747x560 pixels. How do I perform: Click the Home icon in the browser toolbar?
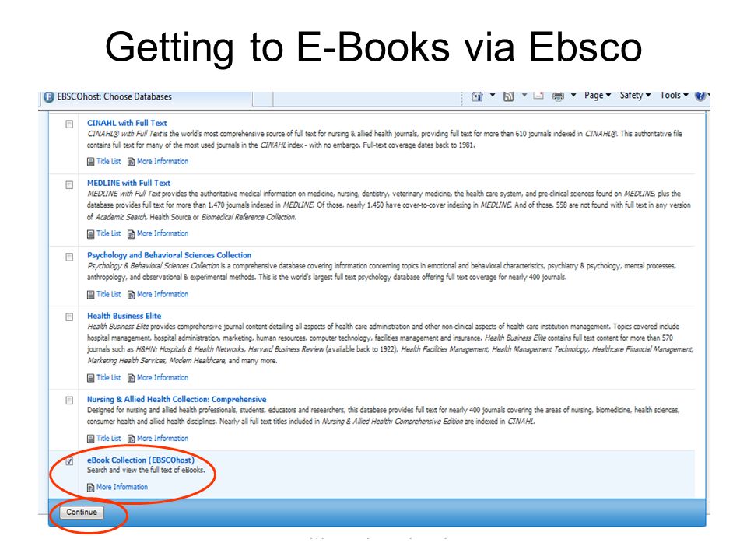click(x=477, y=96)
